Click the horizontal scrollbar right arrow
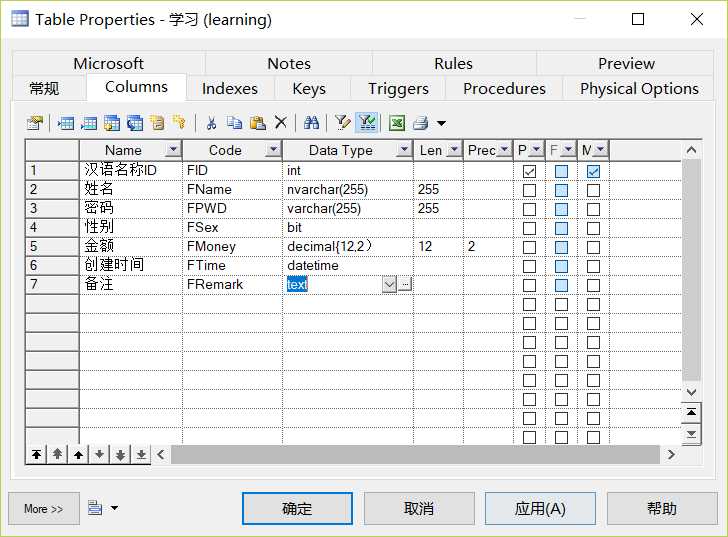Screen dimensions: 728x537 click(671, 454)
